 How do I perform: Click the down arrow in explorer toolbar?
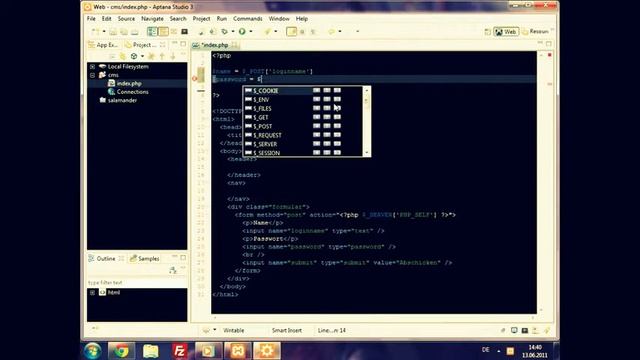click(173, 56)
